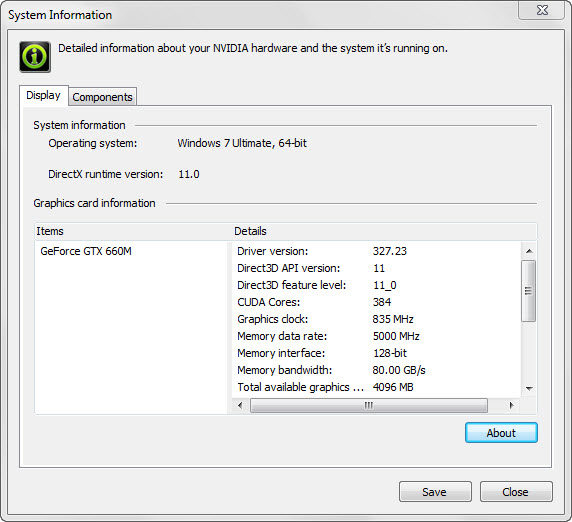
Task: Click the Windows 7 Ultimate, 64-bit text
Action: 242,143
